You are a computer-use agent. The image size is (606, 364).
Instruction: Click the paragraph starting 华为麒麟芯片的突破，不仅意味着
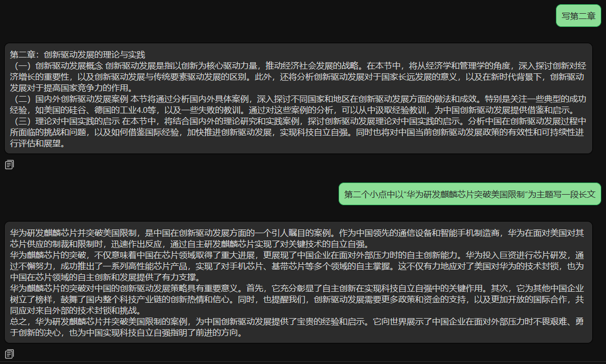(297, 266)
